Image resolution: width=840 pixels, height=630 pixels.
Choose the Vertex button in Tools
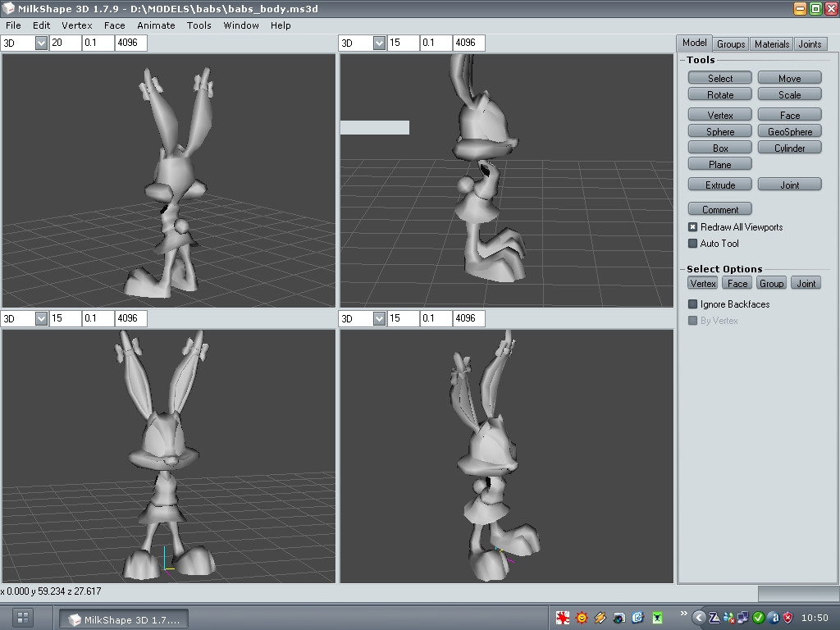[720, 115]
